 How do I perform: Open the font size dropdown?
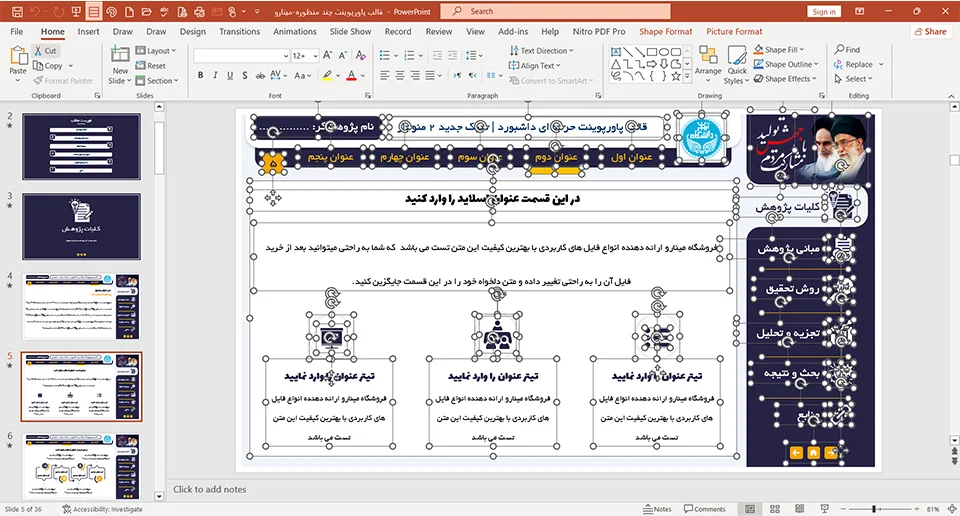(315, 56)
